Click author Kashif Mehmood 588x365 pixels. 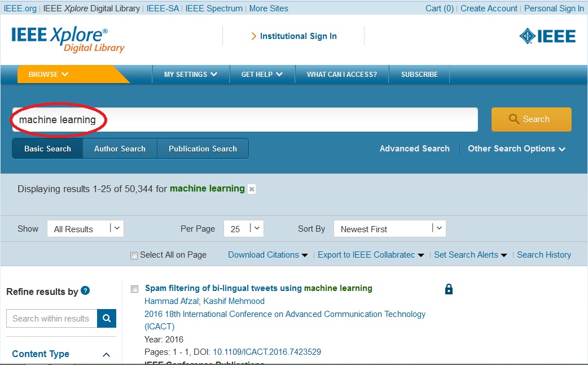[234, 301]
